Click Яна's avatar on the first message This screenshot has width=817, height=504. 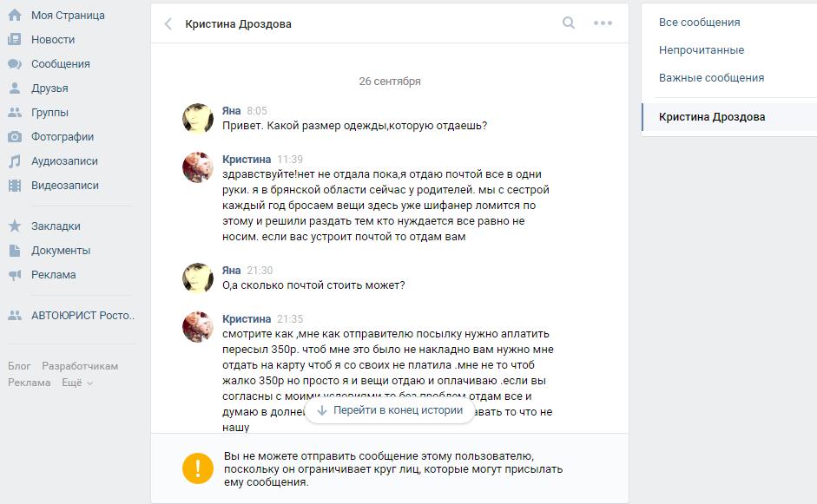[198, 119]
